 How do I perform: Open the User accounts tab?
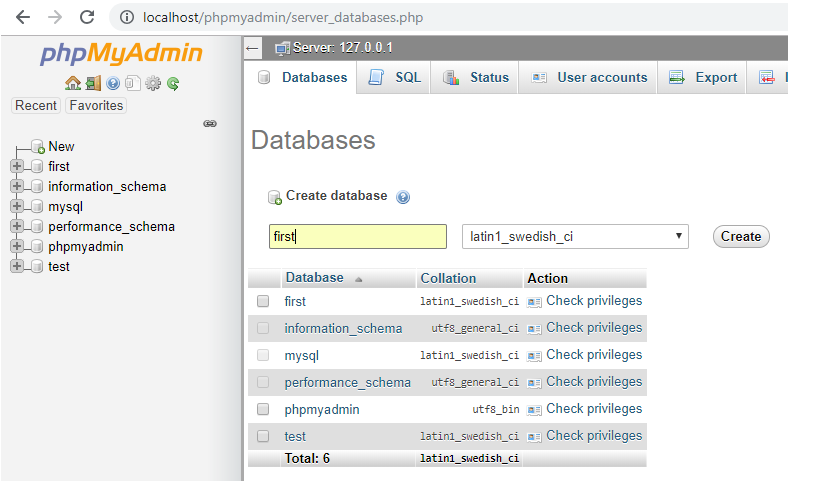pos(589,77)
